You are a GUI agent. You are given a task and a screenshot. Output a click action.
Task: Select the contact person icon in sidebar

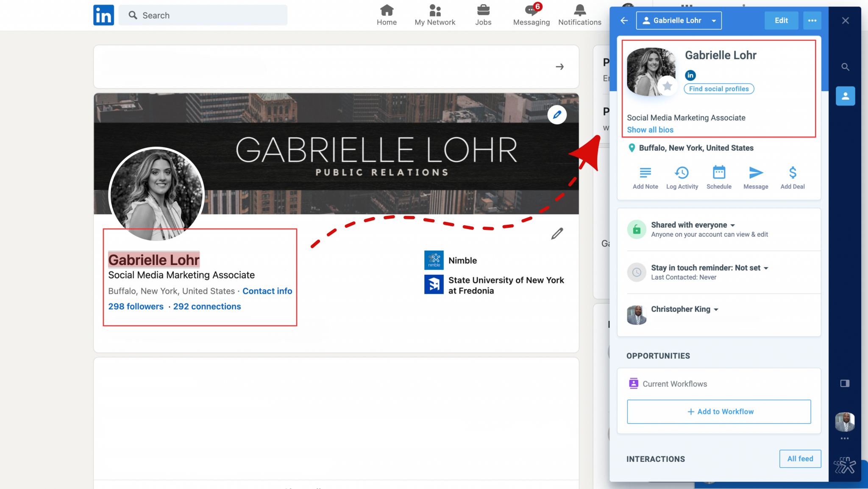(845, 96)
